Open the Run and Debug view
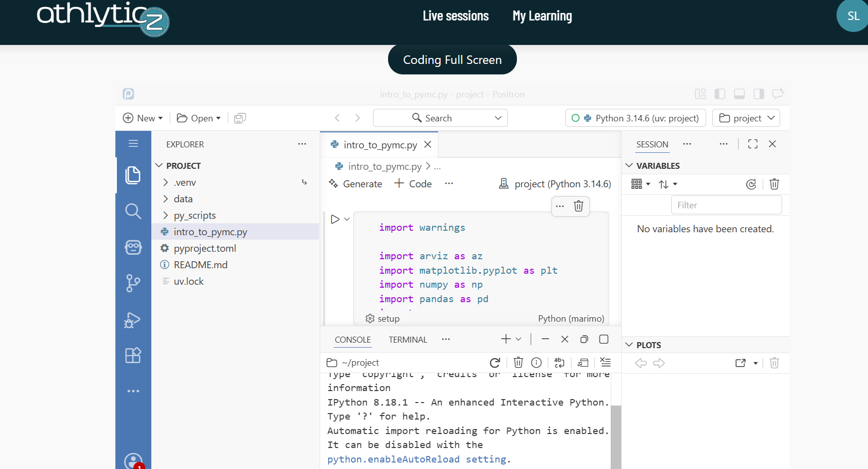The height and width of the screenshot is (469, 868). coord(133,320)
